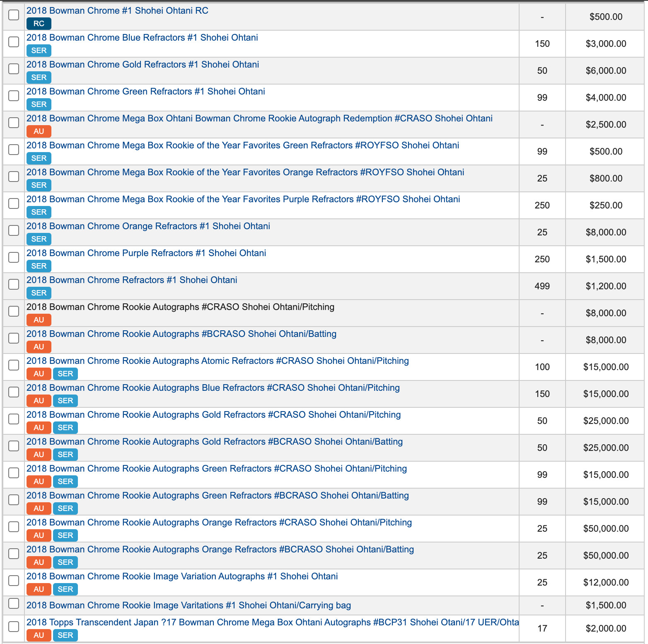Click AU badge under #BCRASO Shohei Ohtani/Batting autograph
Screen dimensions: 648x644
click(39, 347)
